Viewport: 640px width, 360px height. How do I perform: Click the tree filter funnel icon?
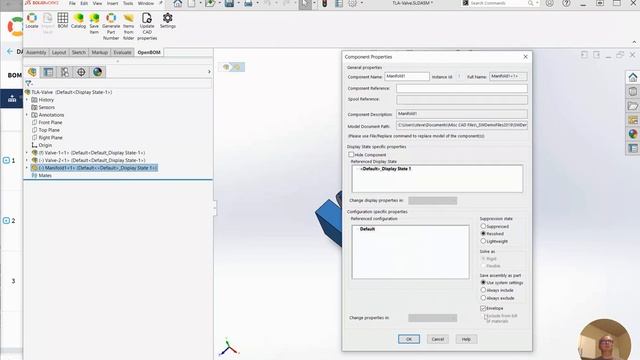pyautogui.click(x=29, y=83)
